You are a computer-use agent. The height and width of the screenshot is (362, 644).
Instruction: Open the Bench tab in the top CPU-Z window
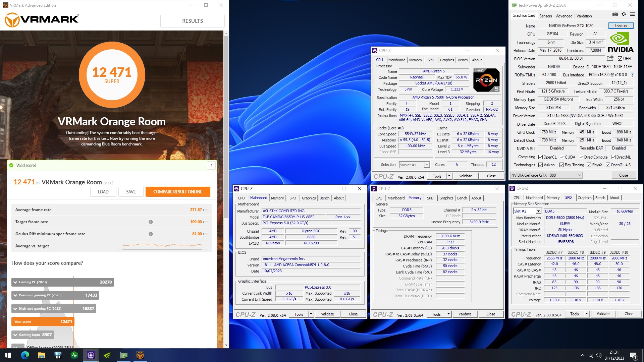click(x=463, y=60)
